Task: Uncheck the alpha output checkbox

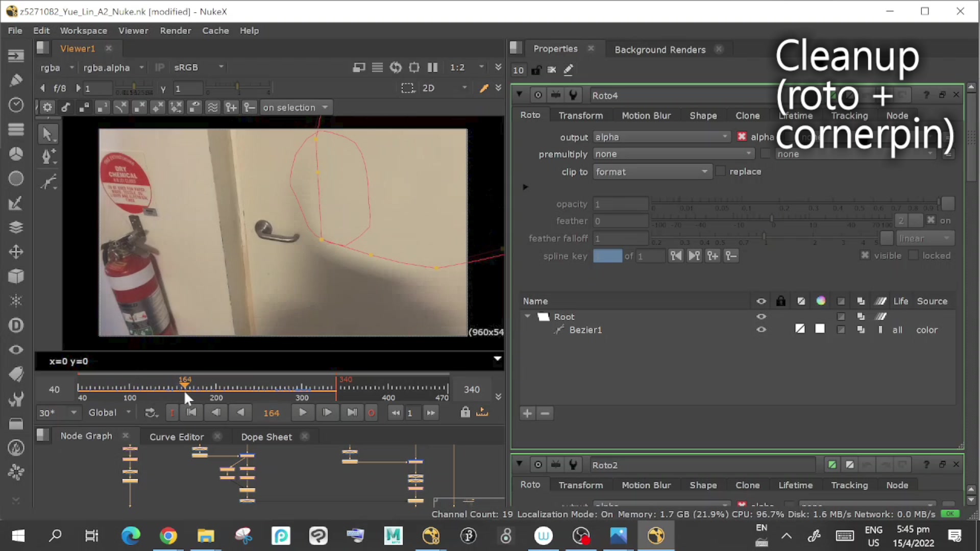Action: pyautogui.click(x=742, y=137)
